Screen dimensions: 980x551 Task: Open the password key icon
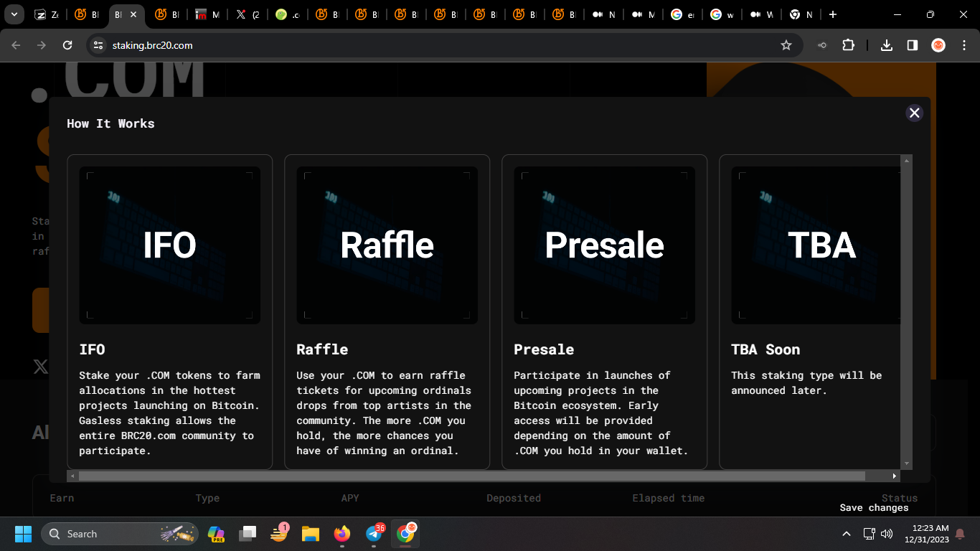click(822, 45)
